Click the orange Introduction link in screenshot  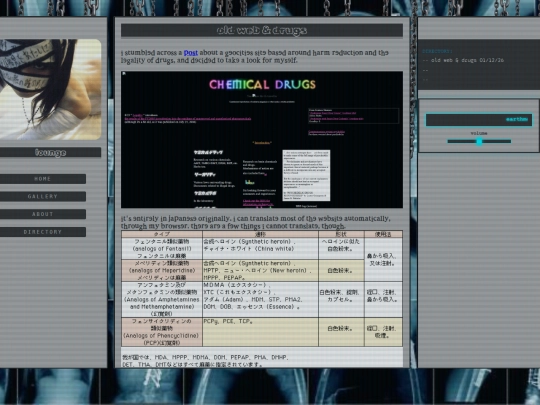(x=262, y=143)
